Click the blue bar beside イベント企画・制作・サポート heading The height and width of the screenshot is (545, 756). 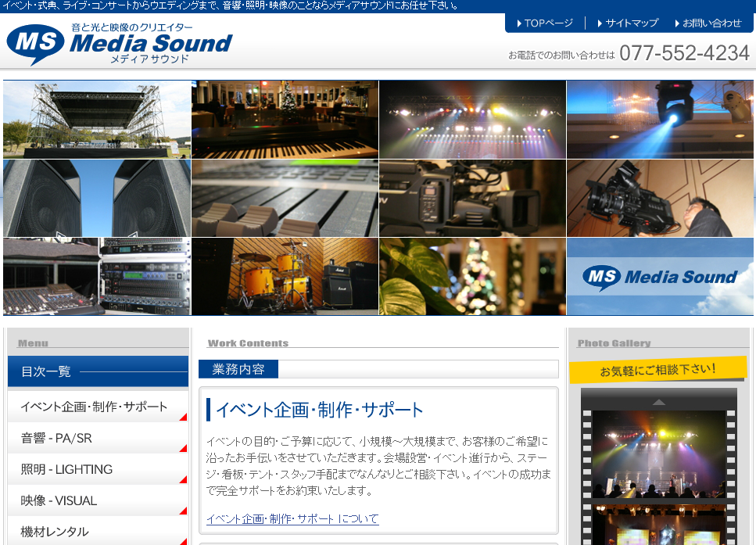(x=209, y=408)
